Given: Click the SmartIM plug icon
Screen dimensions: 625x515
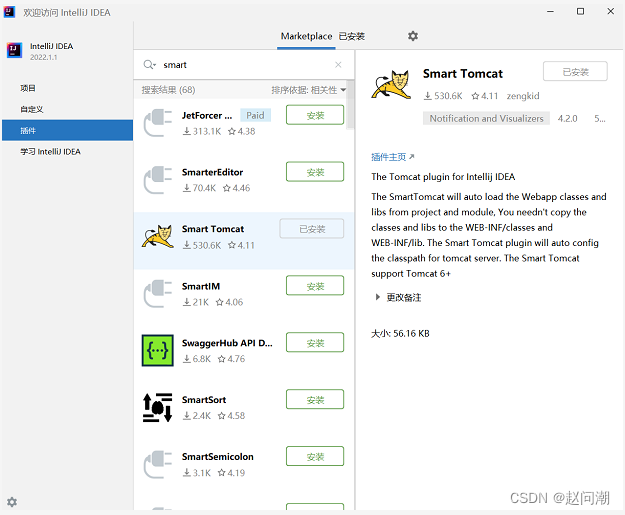Looking at the screenshot, I should coord(158,293).
